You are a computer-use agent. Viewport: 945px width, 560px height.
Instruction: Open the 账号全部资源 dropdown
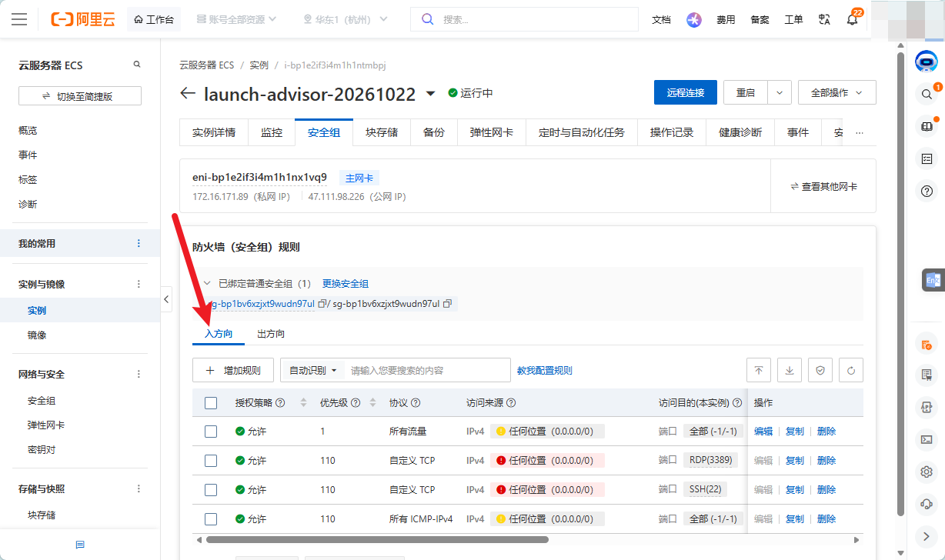(x=236, y=19)
